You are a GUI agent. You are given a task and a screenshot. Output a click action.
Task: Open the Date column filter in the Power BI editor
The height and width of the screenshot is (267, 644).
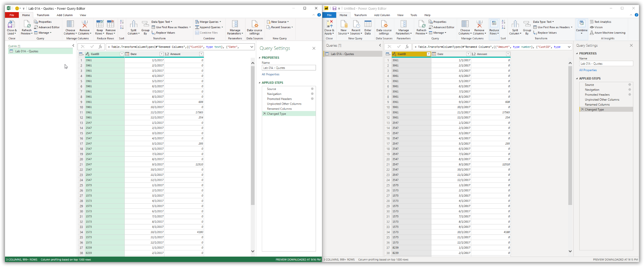468,54
